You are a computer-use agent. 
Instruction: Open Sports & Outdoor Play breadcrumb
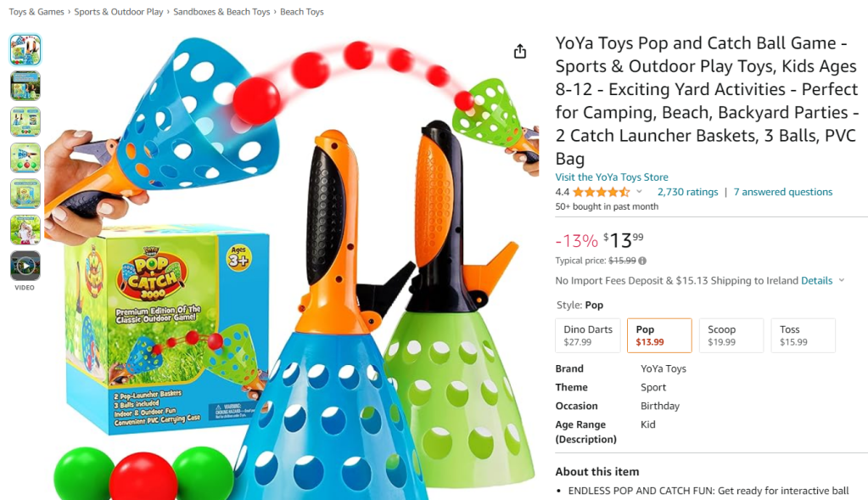(x=119, y=12)
